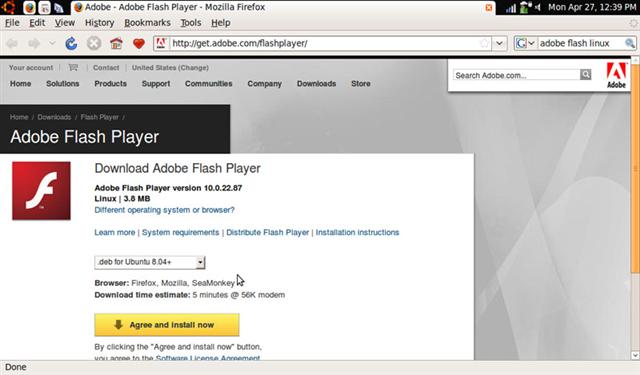Open the shopping cart icon
The height and width of the screenshot is (375, 640).
(x=73, y=67)
